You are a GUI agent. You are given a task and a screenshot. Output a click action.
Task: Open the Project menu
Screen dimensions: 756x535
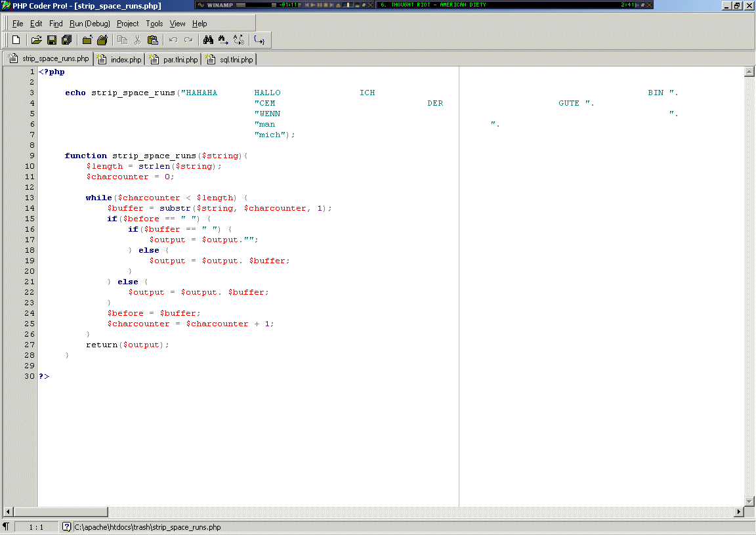tap(127, 24)
